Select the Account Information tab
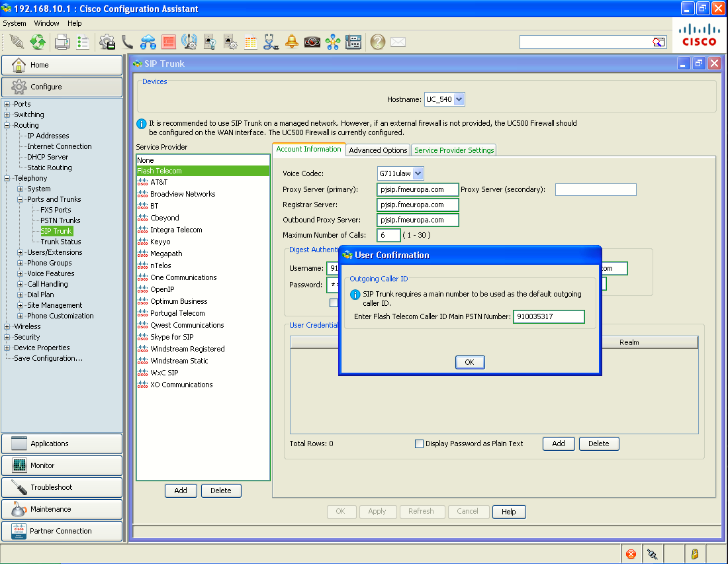 [x=309, y=149]
